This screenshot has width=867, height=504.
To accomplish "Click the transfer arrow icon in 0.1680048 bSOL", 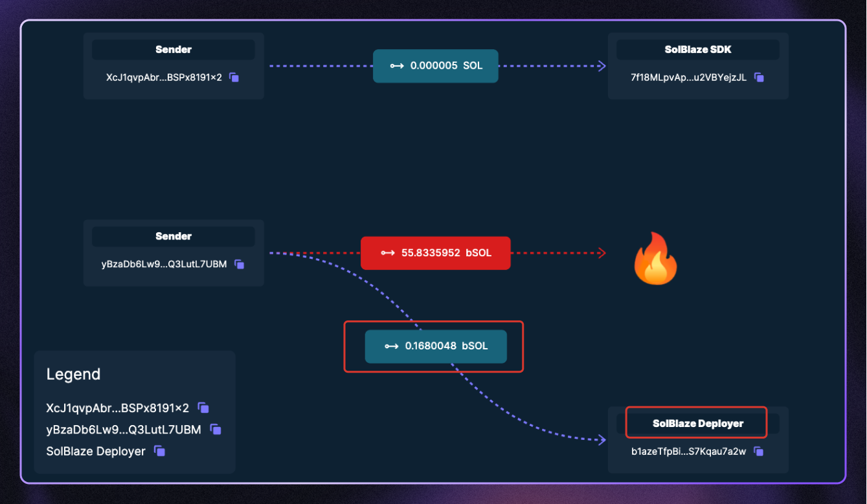I will click(x=392, y=346).
